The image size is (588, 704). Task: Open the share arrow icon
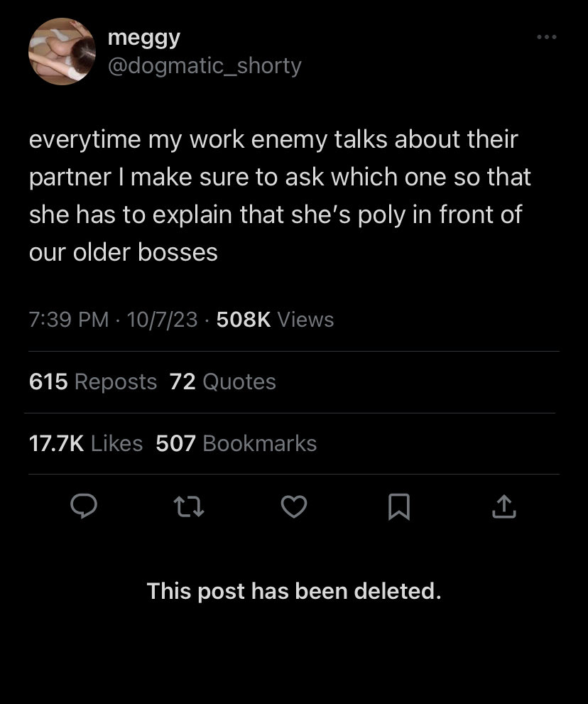point(503,507)
